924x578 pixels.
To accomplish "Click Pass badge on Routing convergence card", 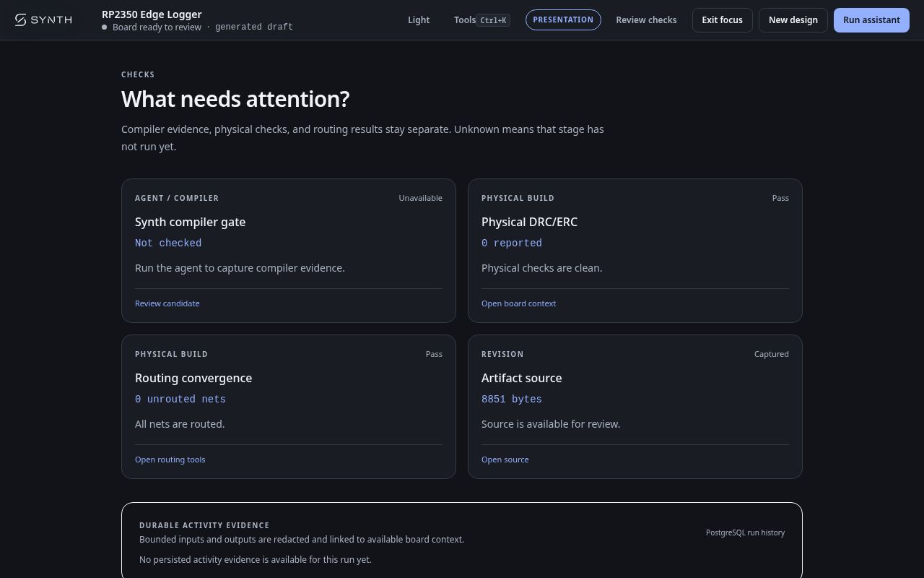I will (434, 354).
